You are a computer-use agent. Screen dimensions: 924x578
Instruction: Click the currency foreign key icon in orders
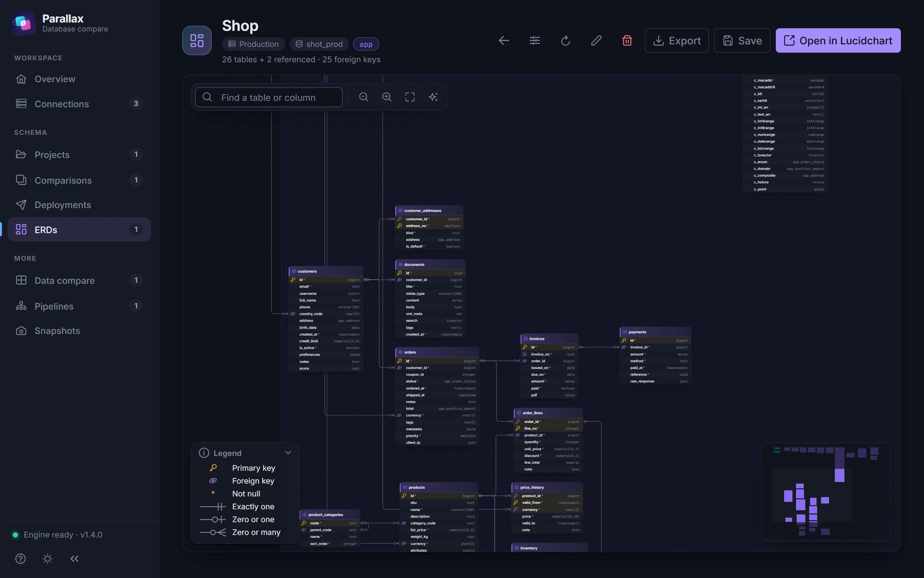(399, 416)
